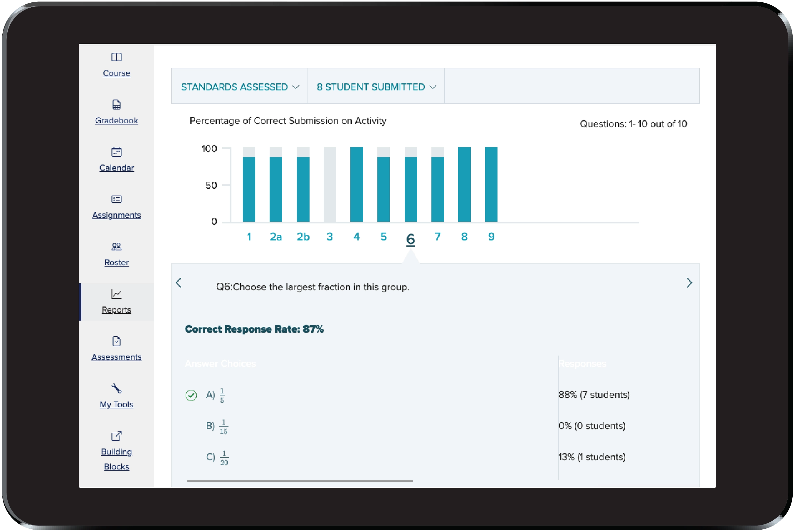The width and height of the screenshot is (795, 532).
Task: Click the full bar for question 4
Action: pos(356,184)
